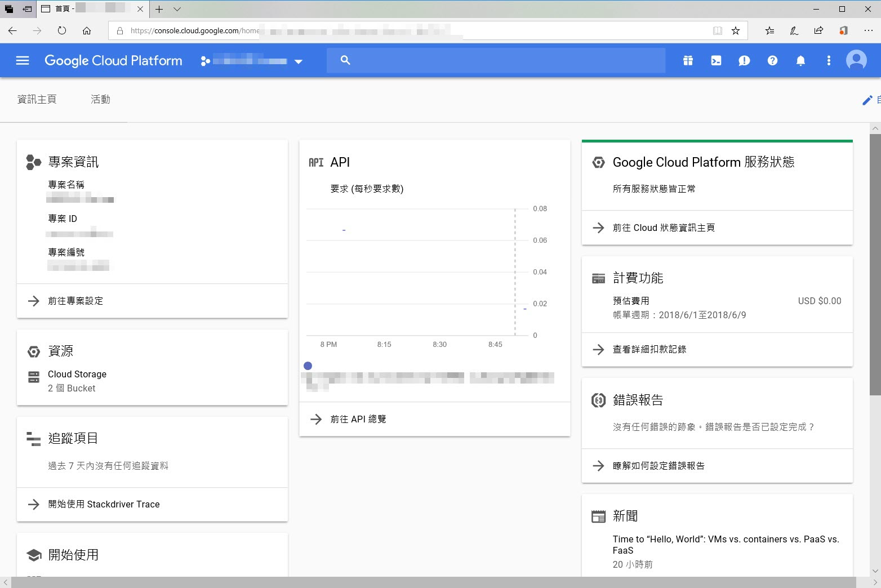Viewport: 881px width, 588px height.
Task: Click the 2 個 Bucket text
Action: pyautogui.click(x=72, y=389)
